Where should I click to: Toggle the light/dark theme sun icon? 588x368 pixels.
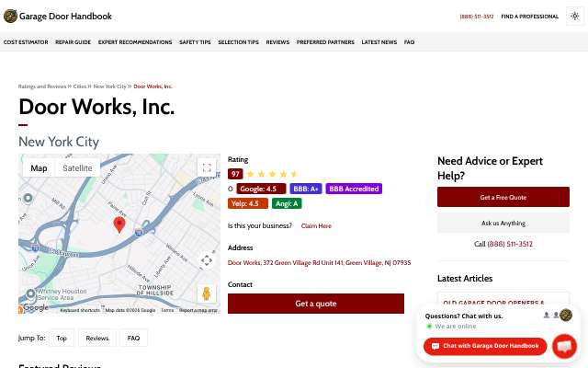click(574, 17)
